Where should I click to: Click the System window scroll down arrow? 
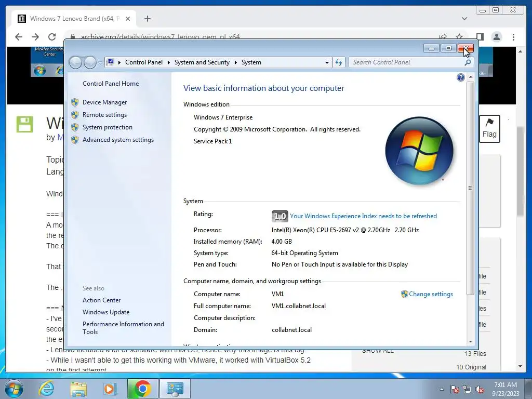[x=470, y=342]
